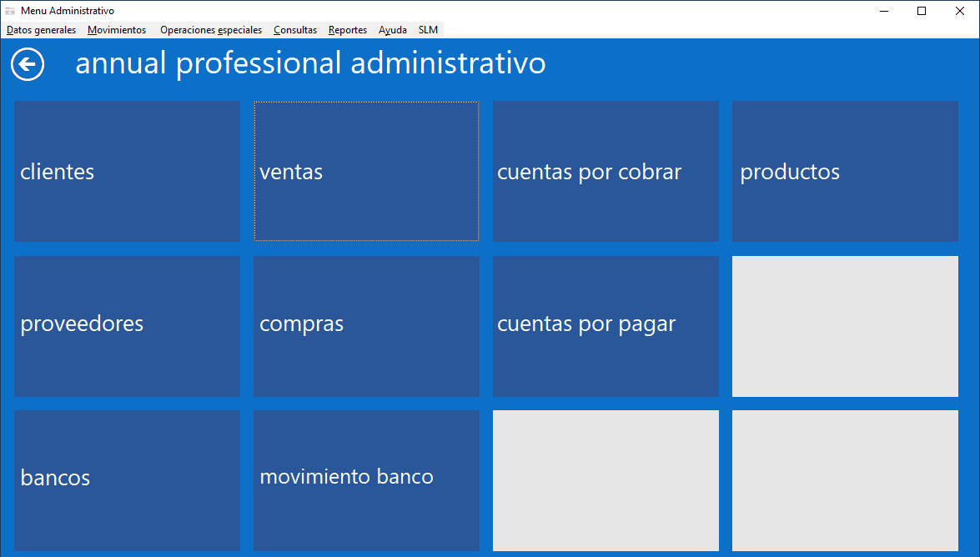
Task: Open the Movimientos menu
Action: (117, 30)
